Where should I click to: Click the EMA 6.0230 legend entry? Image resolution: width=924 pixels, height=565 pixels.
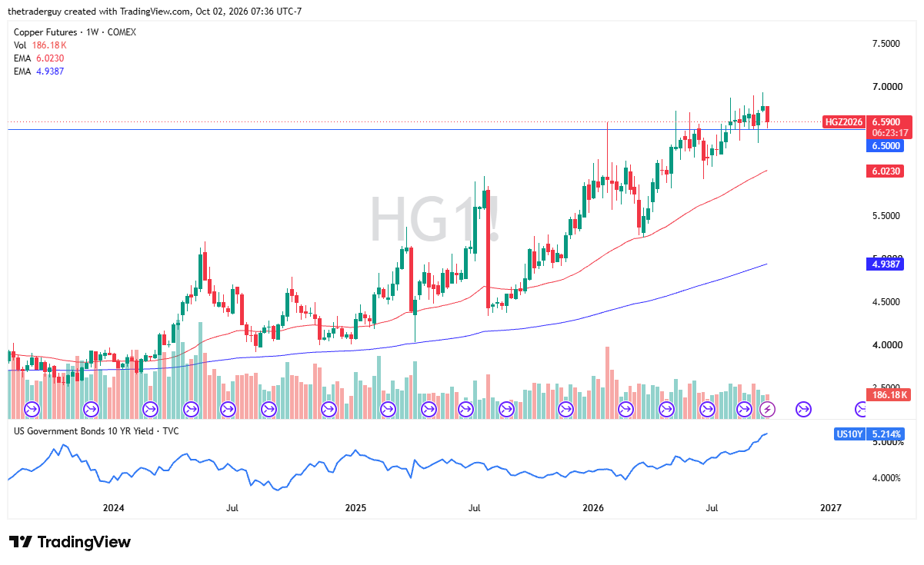pyautogui.click(x=39, y=58)
